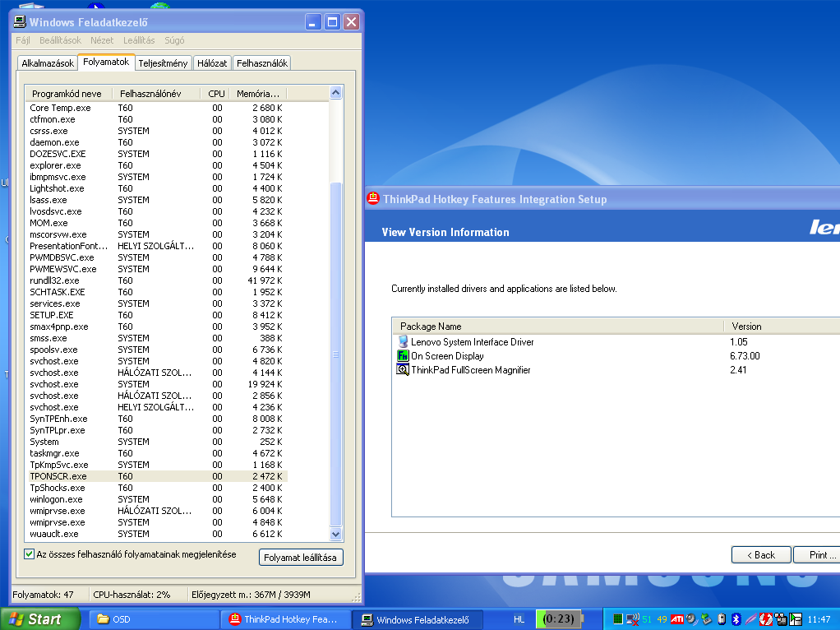Select the SynTPEnh.exe process row
840x630 pixels.
(x=158, y=419)
